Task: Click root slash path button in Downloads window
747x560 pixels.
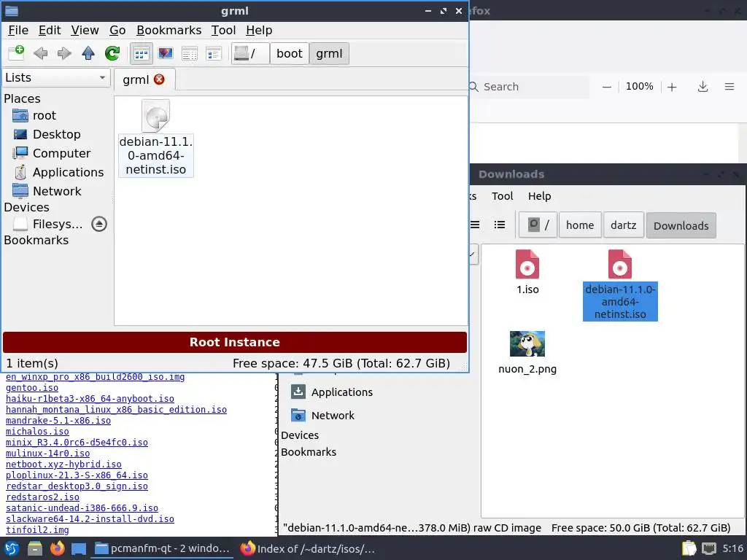Action: (x=538, y=225)
